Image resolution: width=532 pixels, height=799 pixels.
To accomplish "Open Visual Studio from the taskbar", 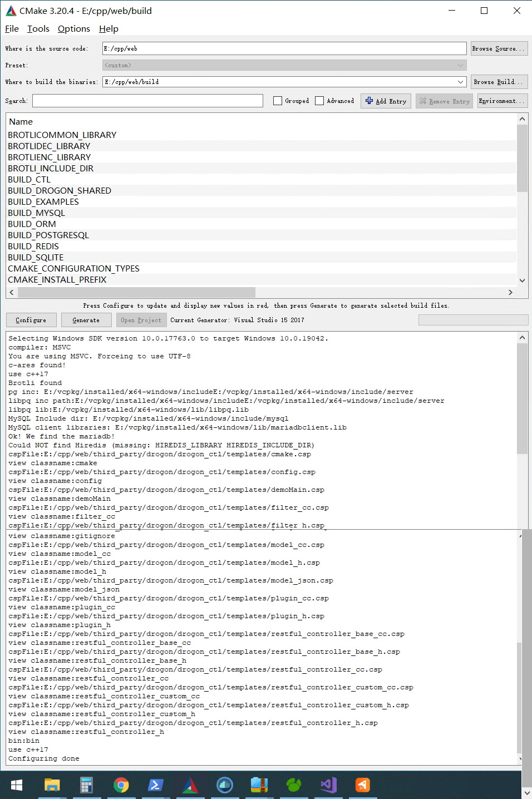I will [328, 785].
